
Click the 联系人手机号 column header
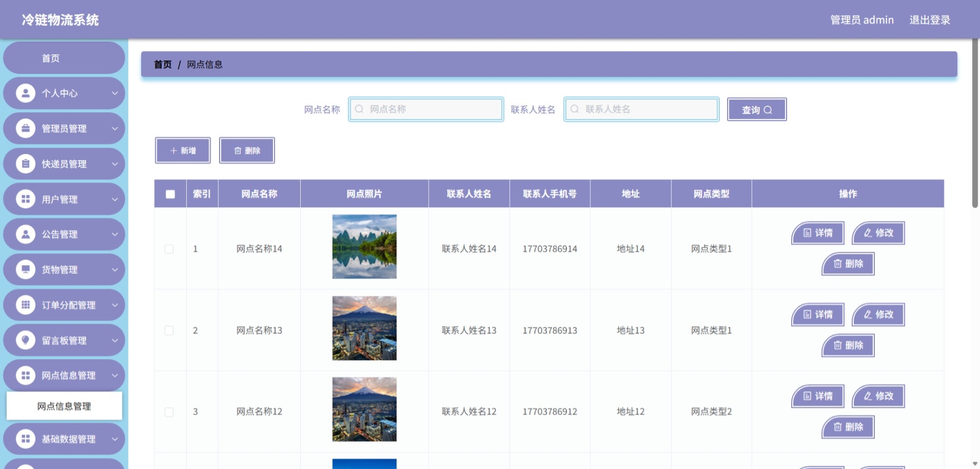[550, 194]
